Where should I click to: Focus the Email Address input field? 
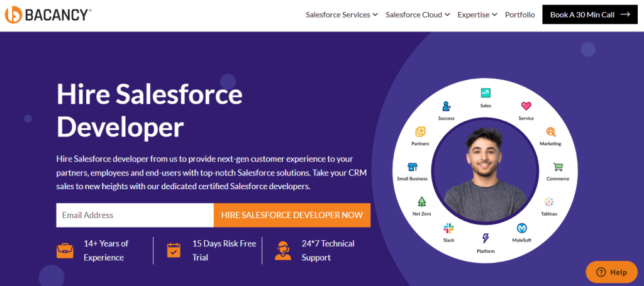pyautogui.click(x=135, y=215)
